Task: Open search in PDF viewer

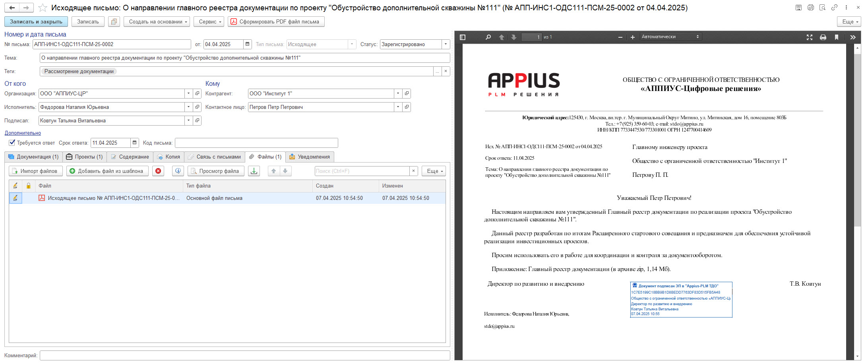Action: click(488, 37)
